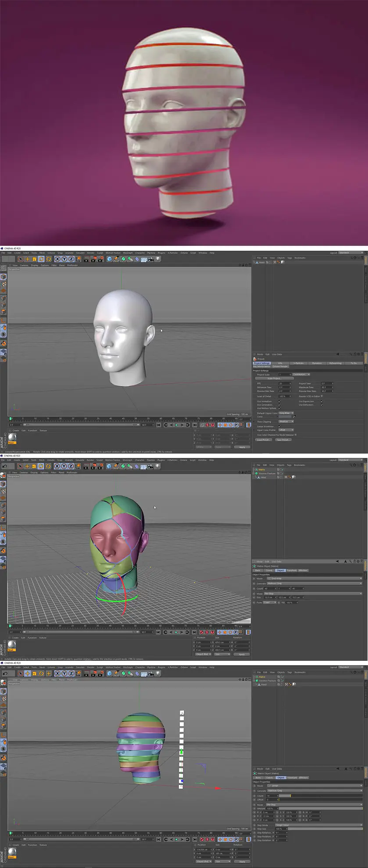The image size is (368, 868).
Task: Toggle Use Generators checkbox
Action: (279, 405)
